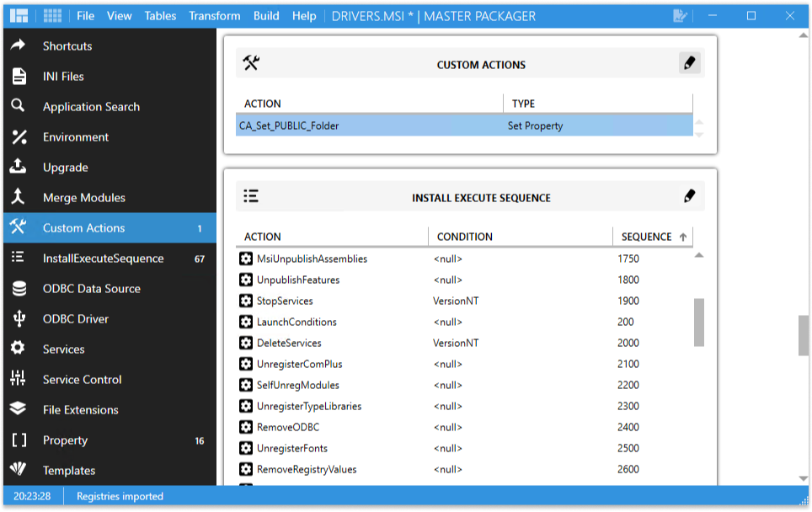
Task: Click the custom actions list scroll down arrow
Action: click(699, 135)
